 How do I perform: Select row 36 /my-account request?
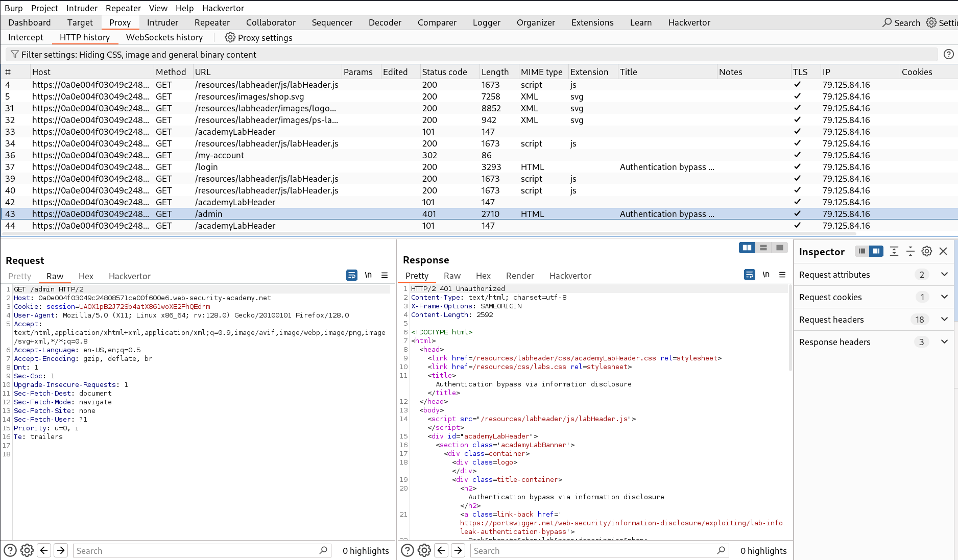tap(479, 155)
